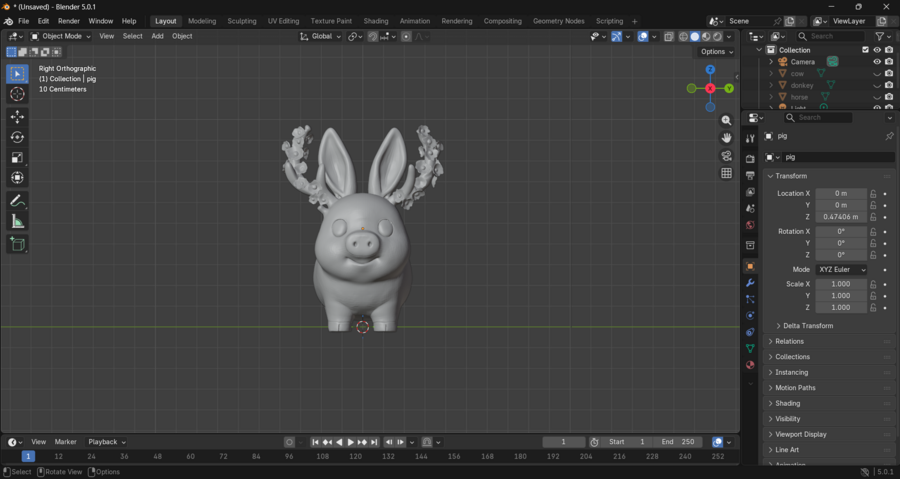The image size is (900, 479).
Task: Uncheck the Collection exclude checkbox
Action: coord(865,50)
